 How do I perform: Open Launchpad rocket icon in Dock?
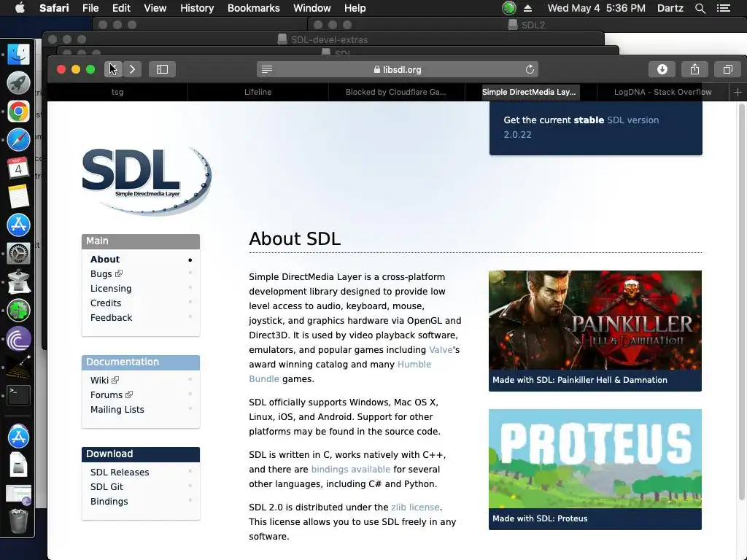[x=18, y=83]
